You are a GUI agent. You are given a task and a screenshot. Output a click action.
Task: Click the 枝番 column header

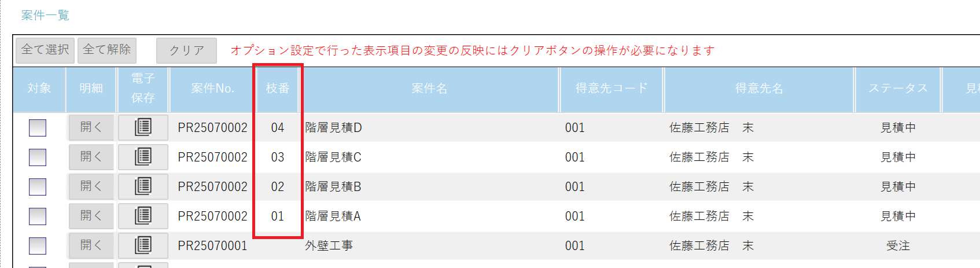pyautogui.click(x=277, y=89)
